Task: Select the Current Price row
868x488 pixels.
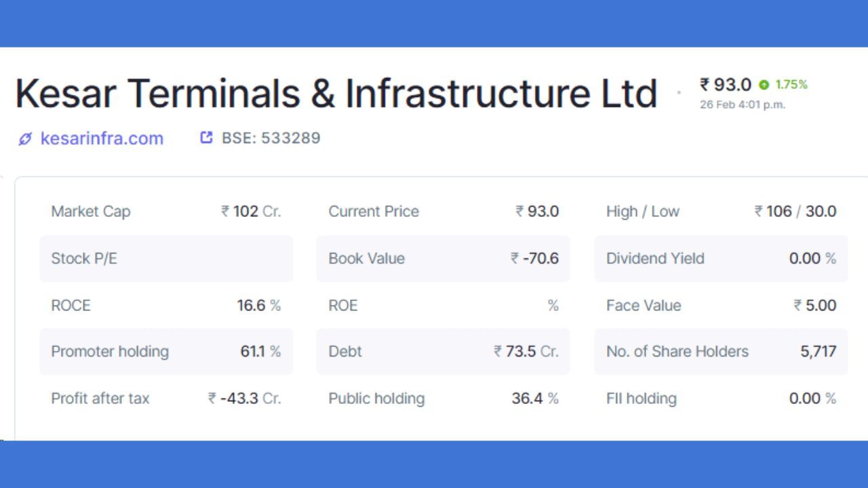Action: tap(443, 211)
